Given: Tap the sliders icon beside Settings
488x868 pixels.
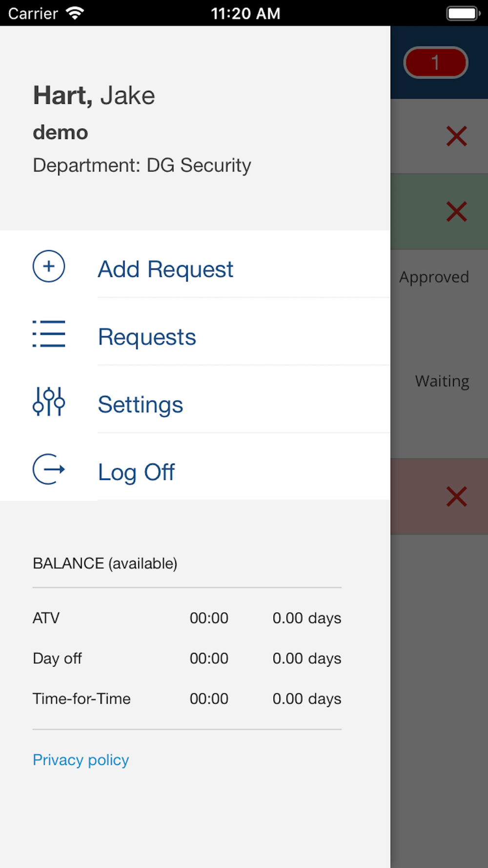Looking at the screenshot, I should pos(49,401).
